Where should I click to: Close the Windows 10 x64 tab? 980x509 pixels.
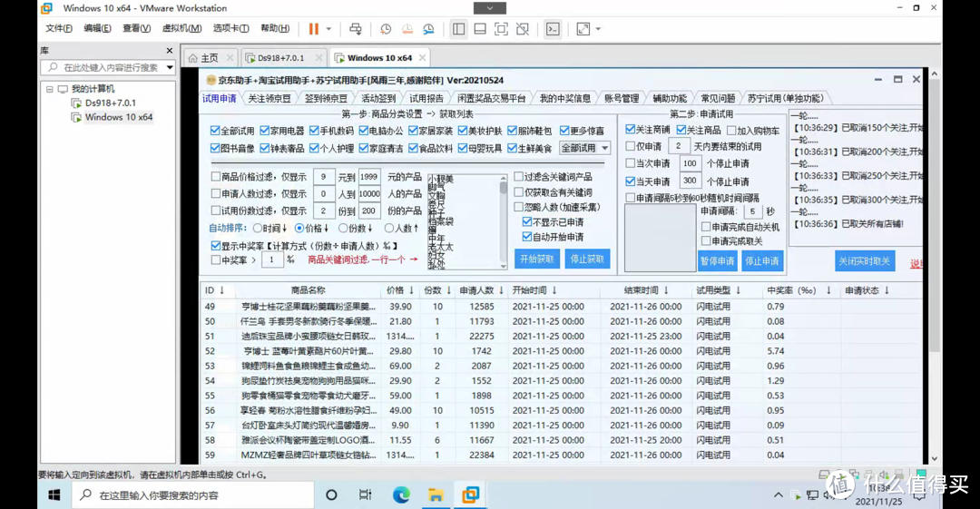click(x=423, y=57)
